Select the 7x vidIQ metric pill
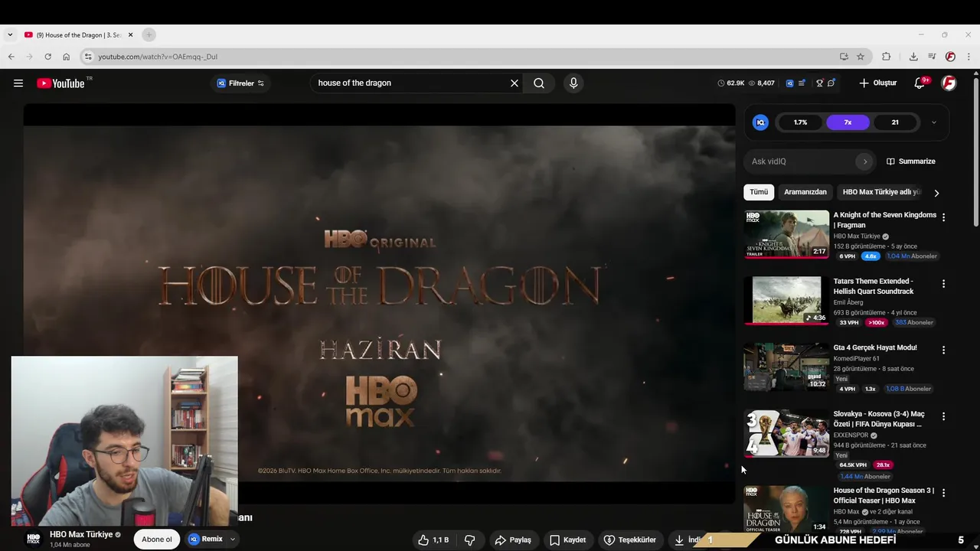Image resolution: width=980 pixels, height=551 pixels. (x=848, y=122)
